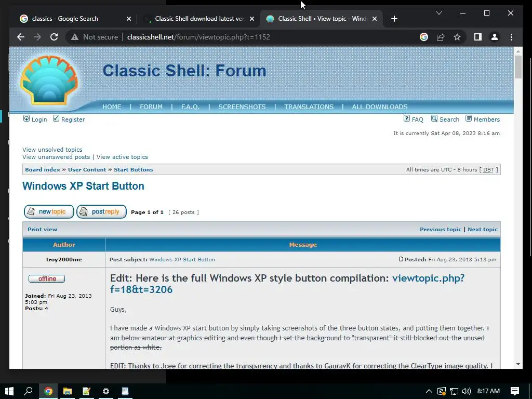Open Windows taskbar search
The height and width of the screenshot is (399, 532).
(x=28, y=391)
